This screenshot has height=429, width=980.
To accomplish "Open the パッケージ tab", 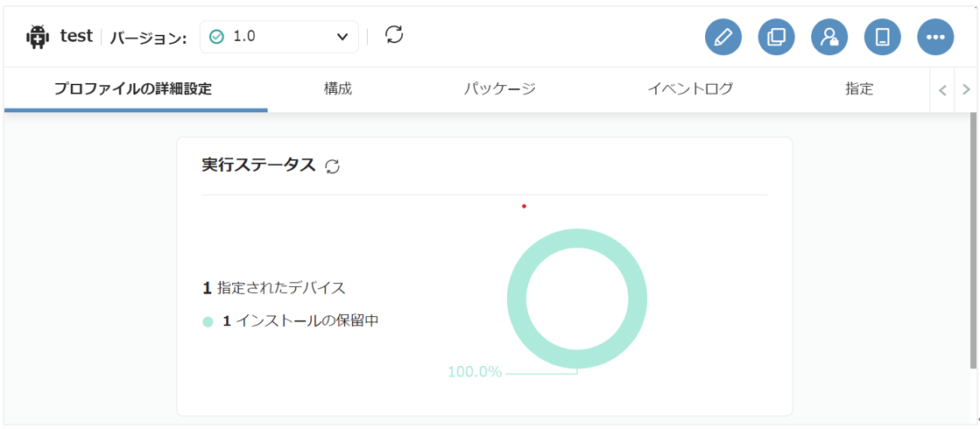I will [x=500, y=88].
